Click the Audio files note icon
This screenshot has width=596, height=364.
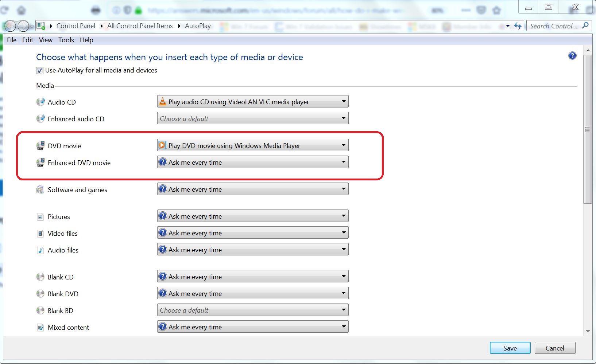(x=40, y=250)
